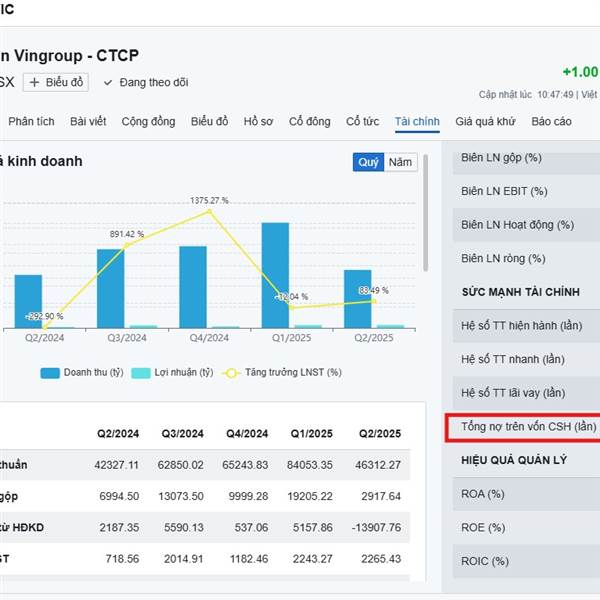600x600 pixels.
Task: Click the value 718.56 in table
Action: click(122, 559)
